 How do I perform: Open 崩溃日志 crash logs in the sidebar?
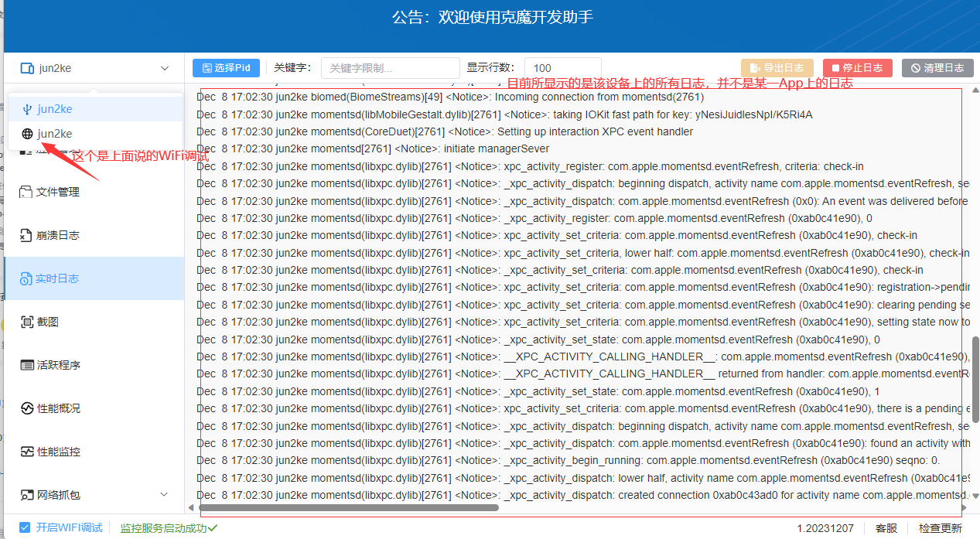(94, 235)
